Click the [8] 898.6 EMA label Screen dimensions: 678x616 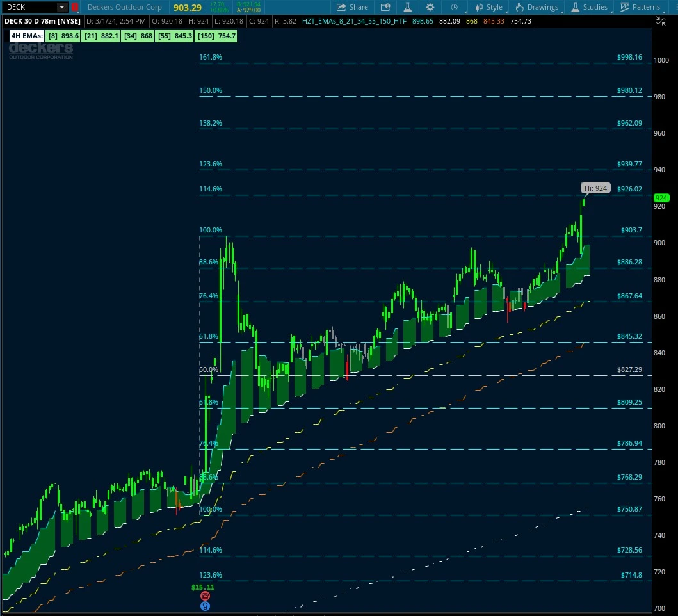(63, 36)
